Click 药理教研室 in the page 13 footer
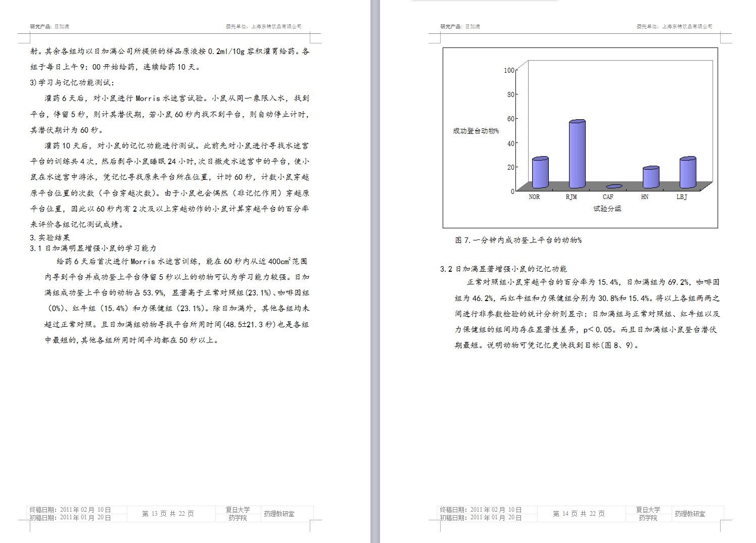Image resolution: width=756 pixels, height=543 pixels. pyautogui.click(x=279, y=514)
